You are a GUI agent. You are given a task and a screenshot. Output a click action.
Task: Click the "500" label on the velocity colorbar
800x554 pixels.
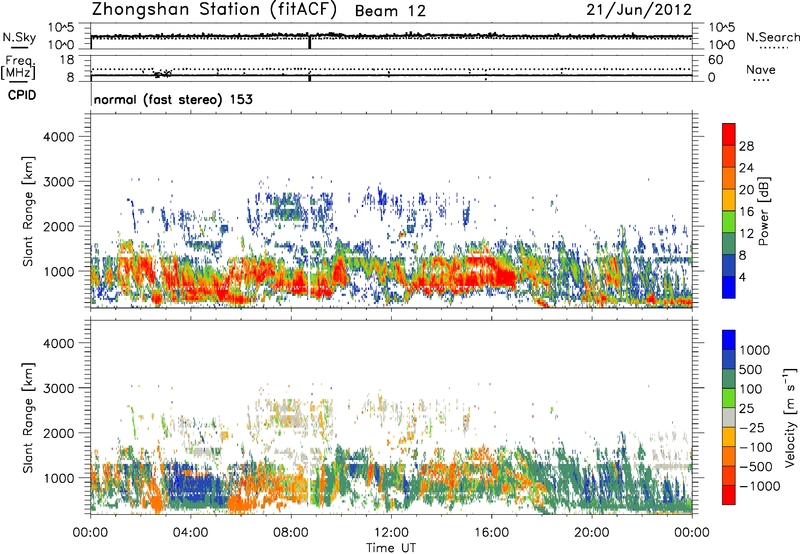point(752,370)
